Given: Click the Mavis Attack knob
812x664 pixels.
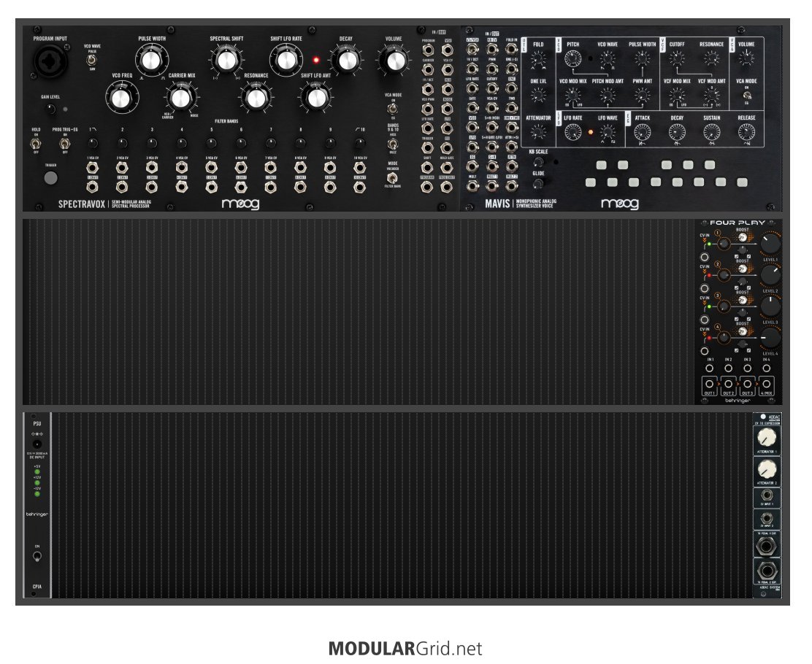Looking at the screenshot, I should pyautogui.click(x=642, y=133).
